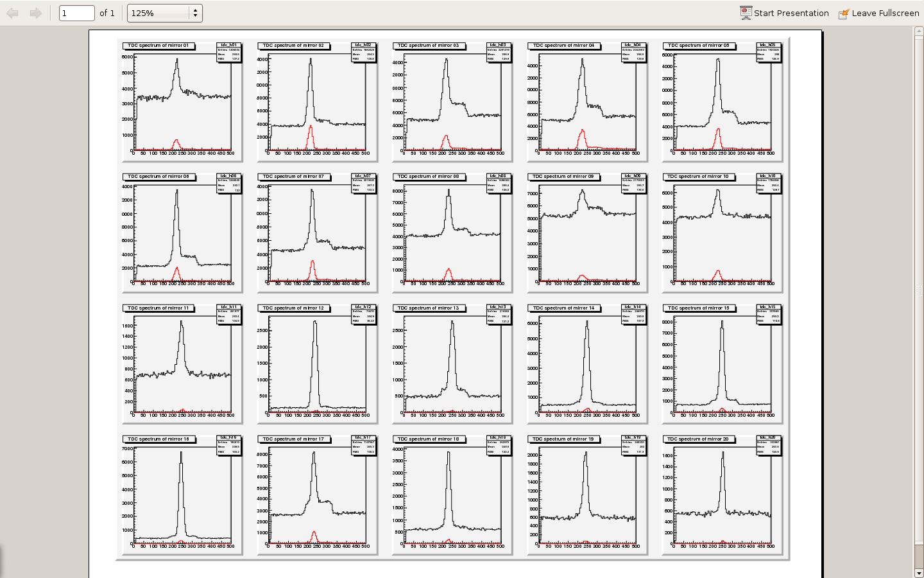
Task: Select the TDC spectrum of mirror 12 plot
Action: point(317,363)
